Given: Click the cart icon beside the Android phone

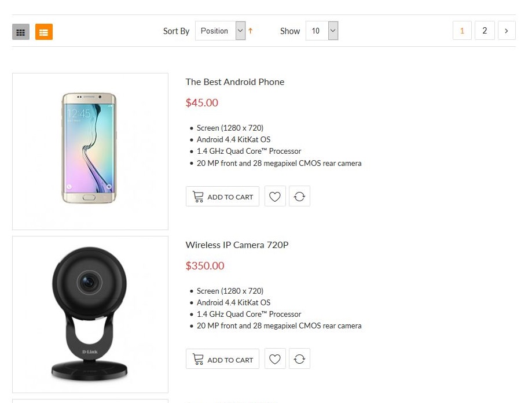Looking at the screenshot, I should pyautogui.click(x=198, y=197).
